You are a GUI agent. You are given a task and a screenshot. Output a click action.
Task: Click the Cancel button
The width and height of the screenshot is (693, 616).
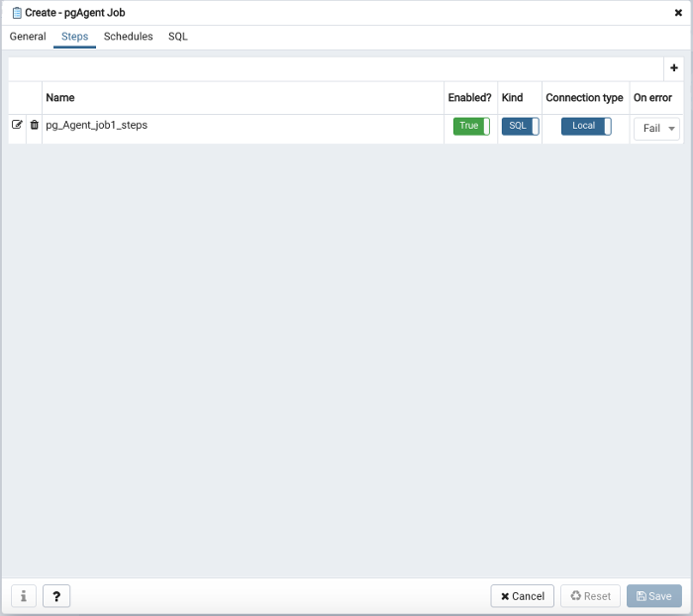pyautogui.click(x=522, y=596)
